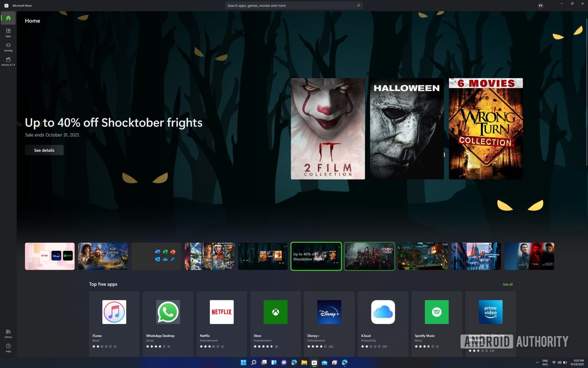Open Movies & TV sidebar section

click(x=8, y=61)
